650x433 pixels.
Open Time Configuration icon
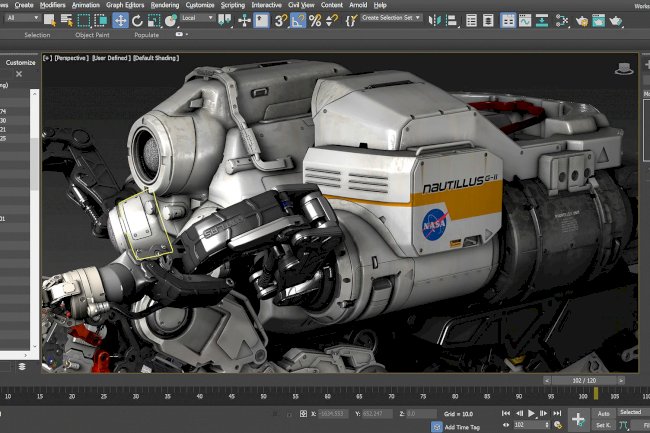coord(558,425)
